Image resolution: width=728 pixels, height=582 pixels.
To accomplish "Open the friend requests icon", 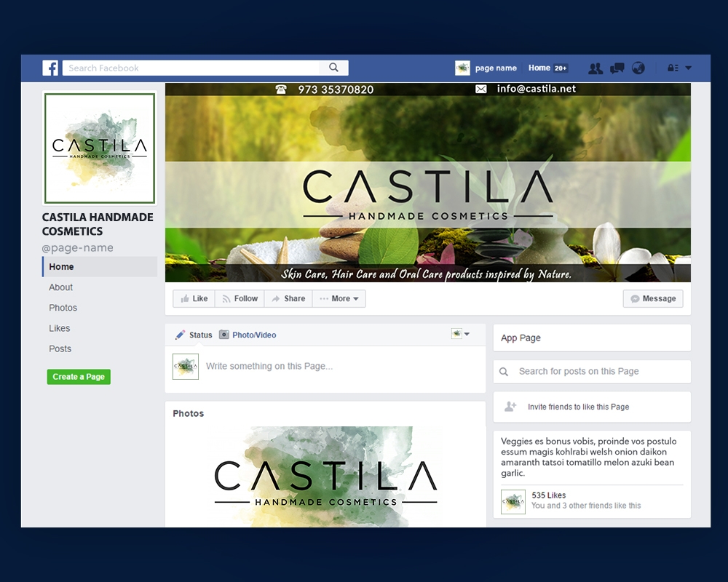I will point(595,68).
